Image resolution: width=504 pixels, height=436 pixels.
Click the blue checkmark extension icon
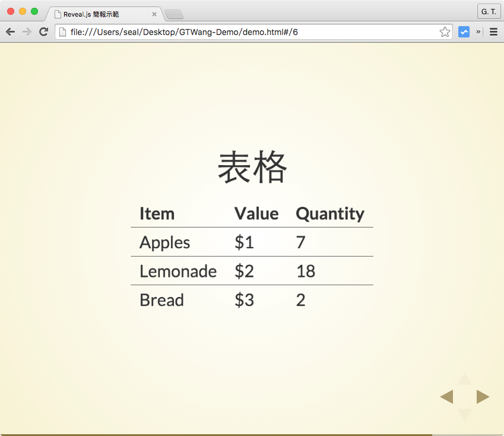464,31
